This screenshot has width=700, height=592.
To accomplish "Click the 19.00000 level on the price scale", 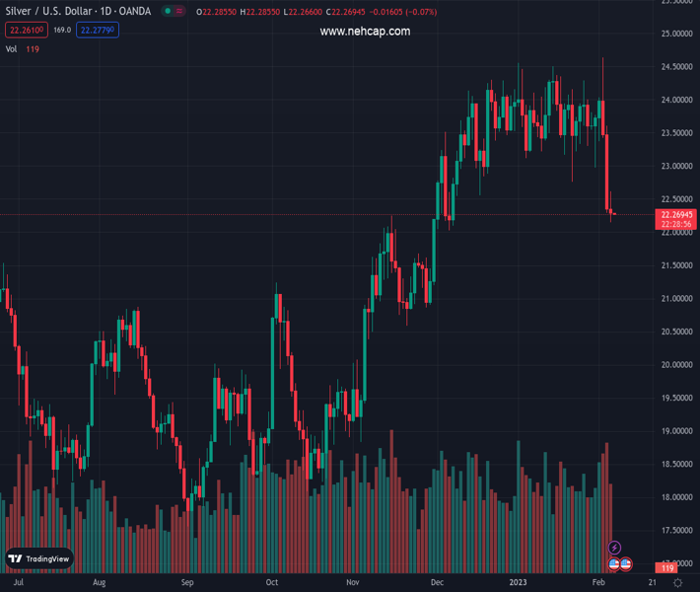I will coord(676,431).
